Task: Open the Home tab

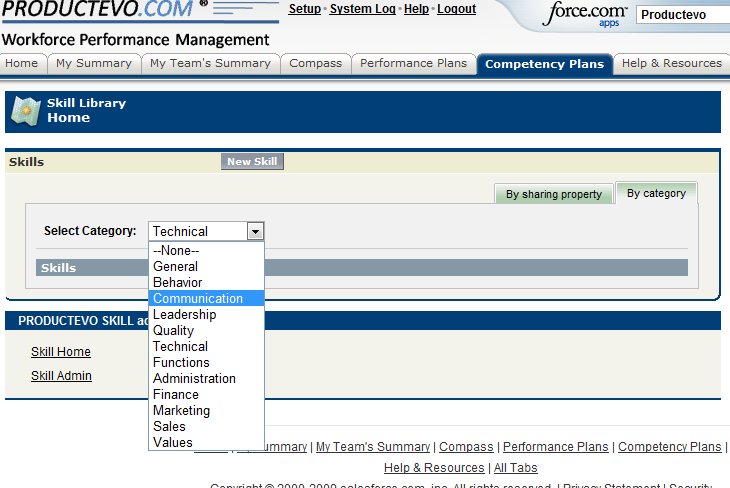Action: pyautogui.click(x=22, y=63)
